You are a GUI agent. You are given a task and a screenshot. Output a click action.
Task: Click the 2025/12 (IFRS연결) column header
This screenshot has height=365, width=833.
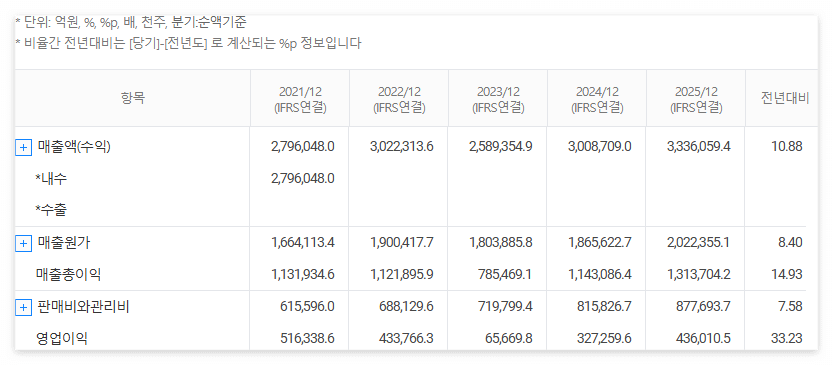(696, 99)
